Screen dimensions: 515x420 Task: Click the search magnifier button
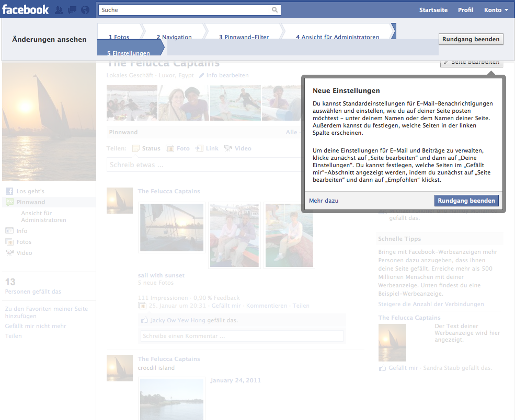pyautogui.click(x=274, y=10)
